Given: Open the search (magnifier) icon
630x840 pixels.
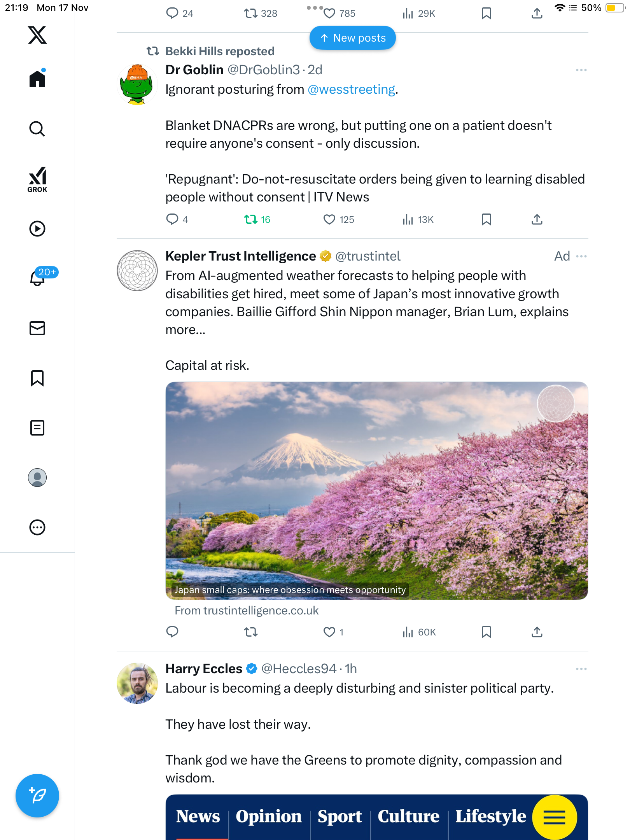Looking at the screenshot, I should [37, 129].
